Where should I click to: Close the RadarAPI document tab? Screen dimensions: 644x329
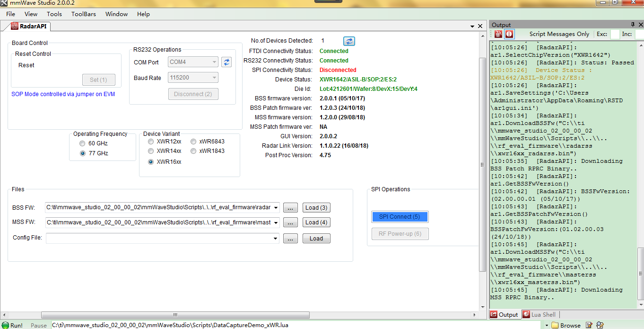tap(480, 27)
